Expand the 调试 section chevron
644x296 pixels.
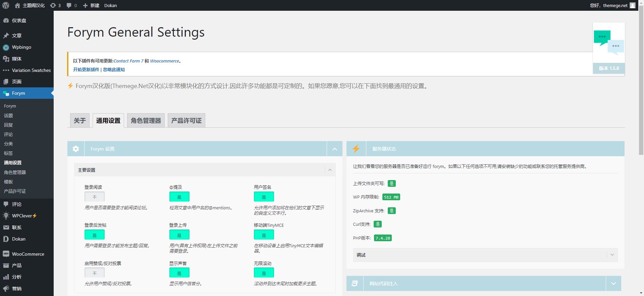(x=612, y=255)
